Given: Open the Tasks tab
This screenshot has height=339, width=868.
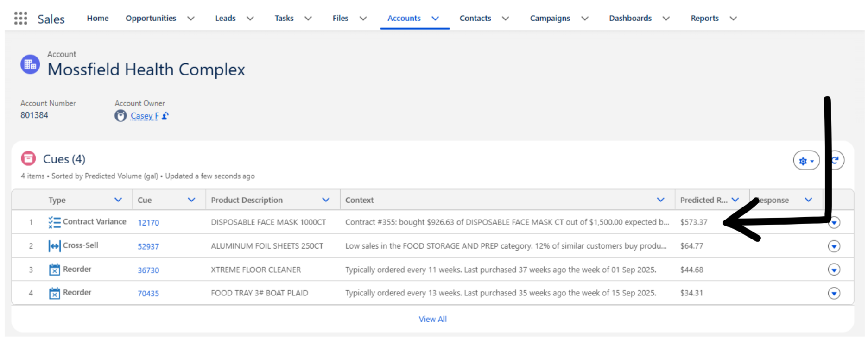Looking at the screenshot, I should click(x=284, y=18).
